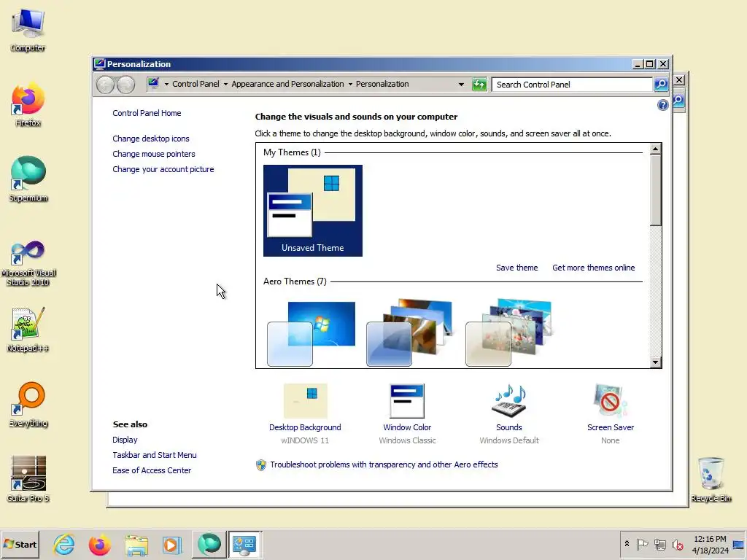Click themes list scroll up arrow

656,149
